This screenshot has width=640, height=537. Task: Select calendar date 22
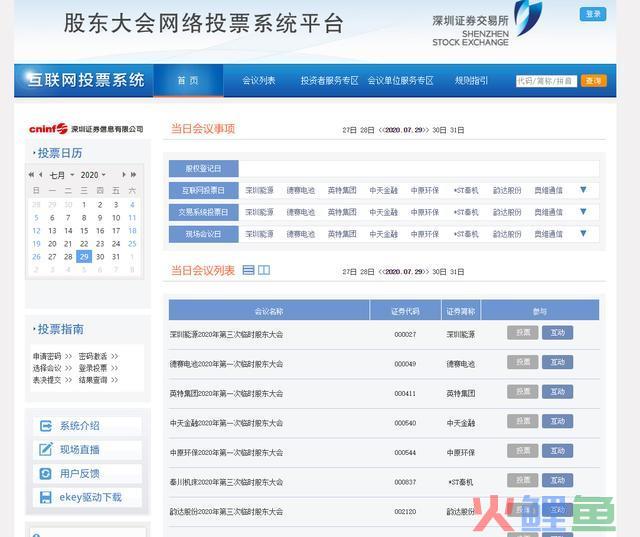click(x=84, y=244)
